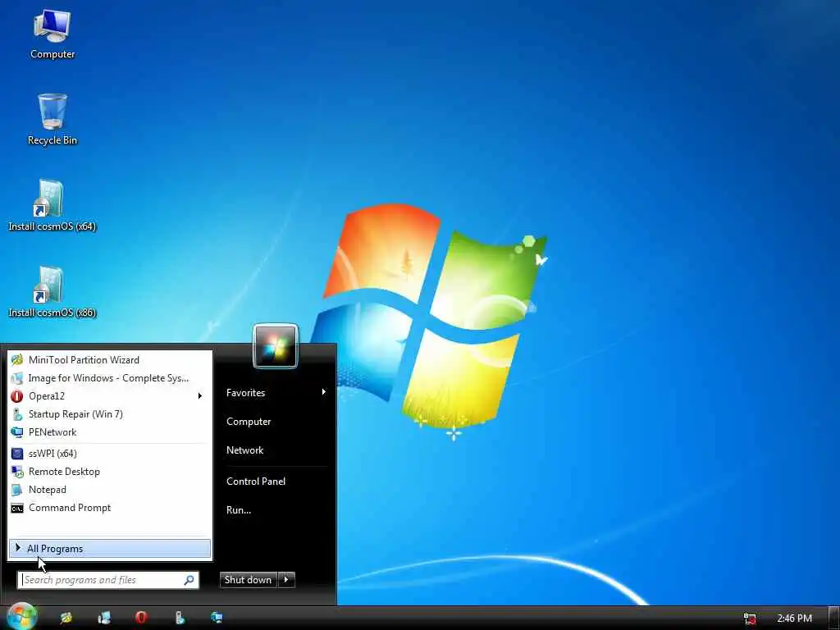Click the search magnifier icon in Start menu
Viewport: 840px width, 630px height.
(189, 580)
